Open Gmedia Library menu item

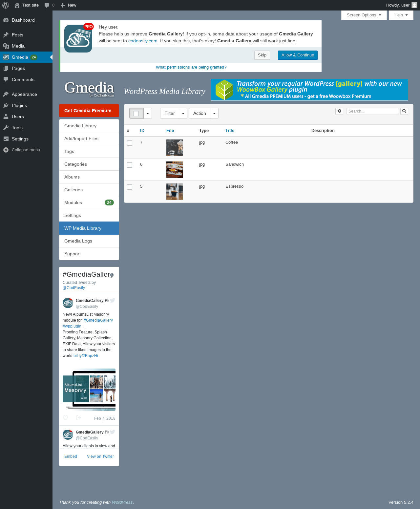coord(89,126)
